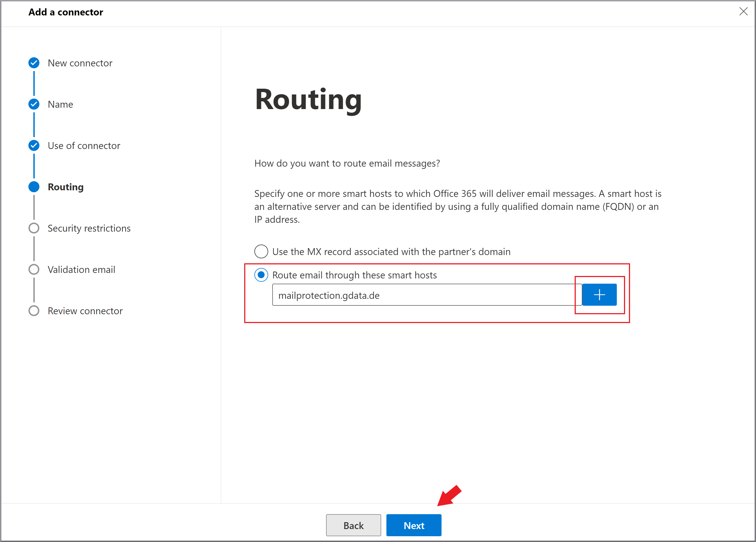Select 'Route email through these smart hosts' option
The width and height of the screenshot is (756, 542).
[x=261, y=275]
